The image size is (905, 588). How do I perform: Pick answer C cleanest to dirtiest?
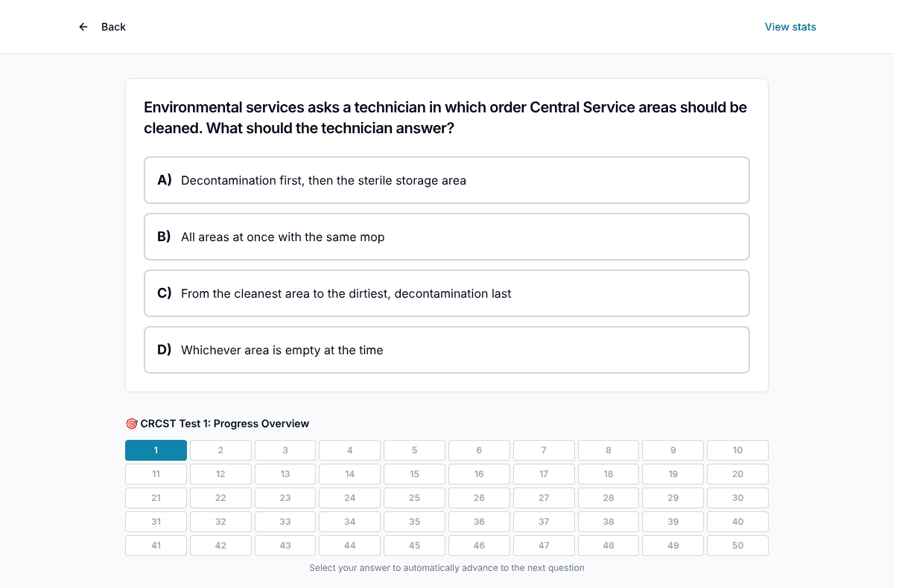(x=447, y=293)
